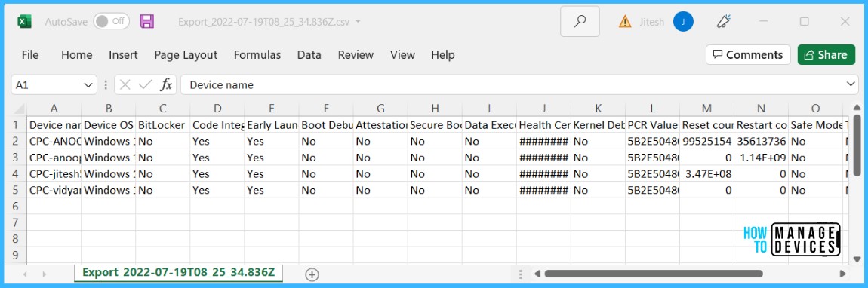This screenshot has width=868, height=288.
Task: Toggle the AutoSave switch
Action: coord(111,22)
